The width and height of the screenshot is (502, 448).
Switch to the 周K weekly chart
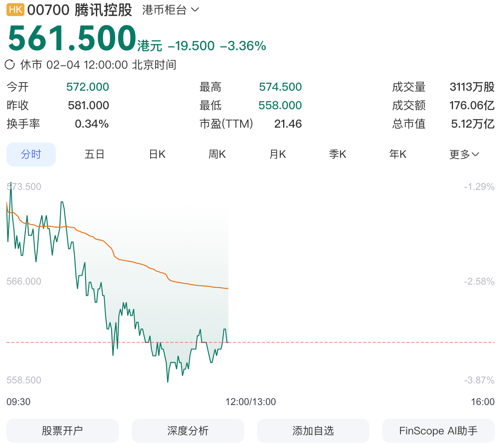[x=217, y=154]
